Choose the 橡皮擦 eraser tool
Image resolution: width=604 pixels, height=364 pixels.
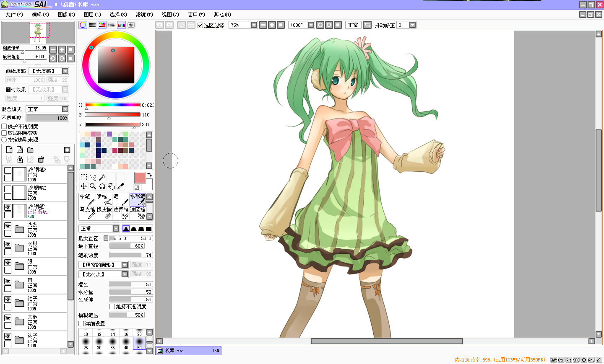pyautogui.click(x=104, y=213)
